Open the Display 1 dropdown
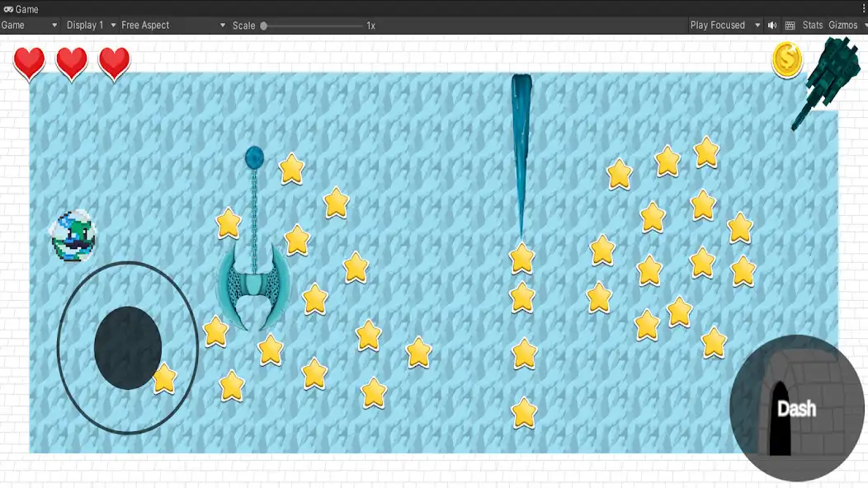Screen dimensions: 868x488 point(87,25)
